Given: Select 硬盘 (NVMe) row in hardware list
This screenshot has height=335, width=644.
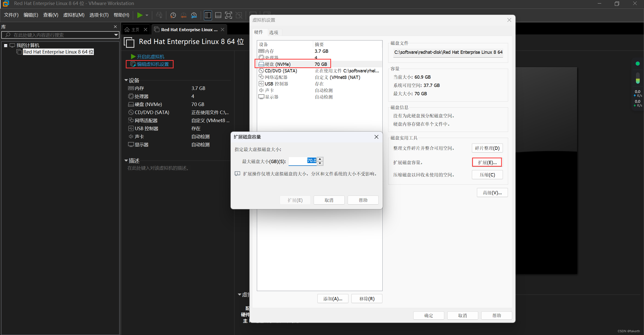Looking at the screenshot, I should point(319,64).
